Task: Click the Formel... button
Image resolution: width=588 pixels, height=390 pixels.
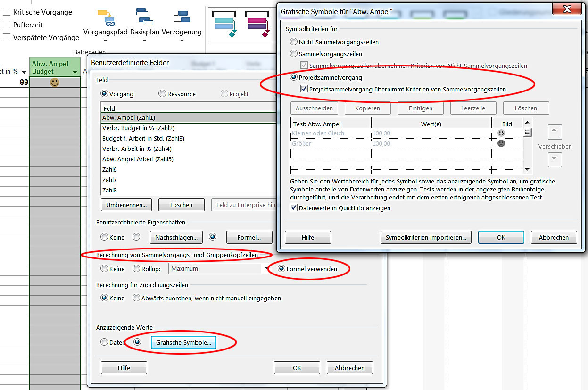Action: point(249,237)
